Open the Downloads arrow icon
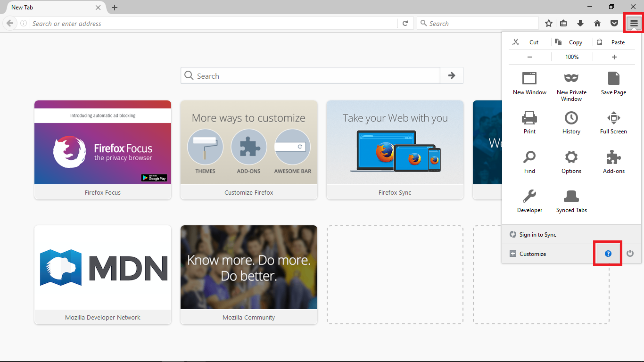This screenshot has height=362, width=644. click(x=580, y=23)
